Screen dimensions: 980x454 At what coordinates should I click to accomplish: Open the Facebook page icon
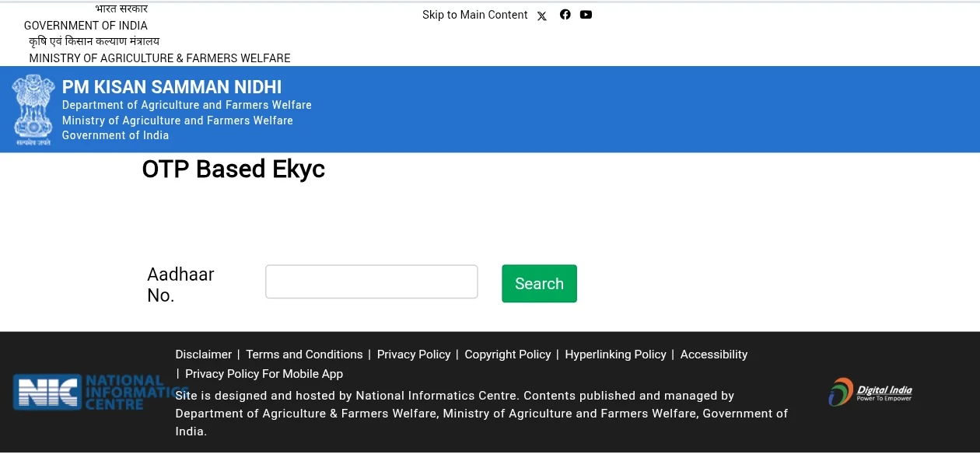click(x=565, y=14)
